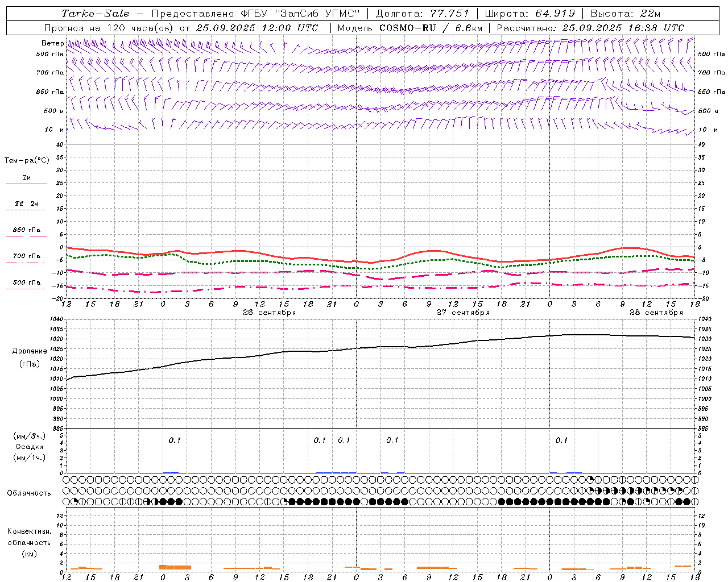This screenshot has width=728, height=582.
Task: Click the "Тем-ра(°C)" temperature panel label
Action: pyautogui.click(x=27, y=161)
